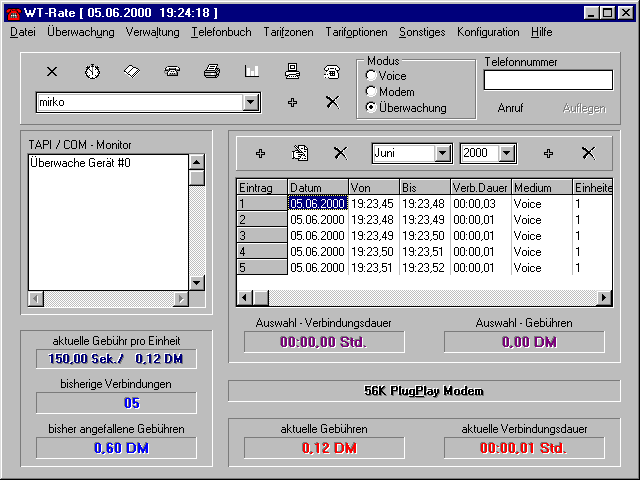Select the Modem mode radio button

click(x=372, y=91)
